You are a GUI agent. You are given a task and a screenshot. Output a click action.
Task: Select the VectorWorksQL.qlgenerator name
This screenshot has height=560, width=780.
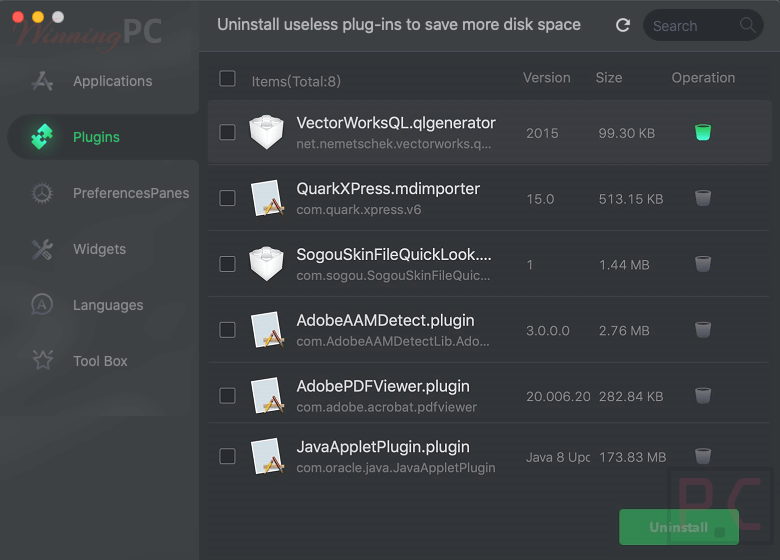[x=396, y=123]
